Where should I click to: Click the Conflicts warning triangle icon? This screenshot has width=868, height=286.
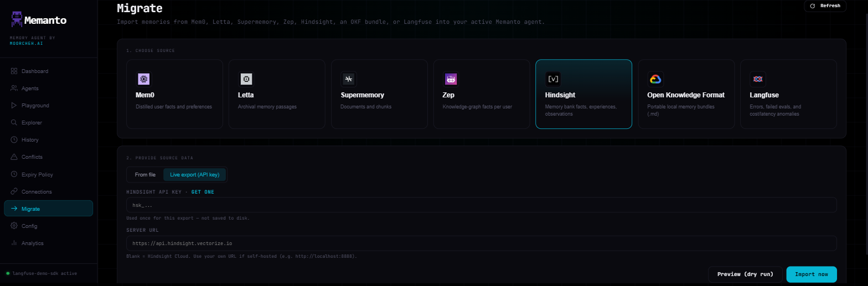coord(14,157)
